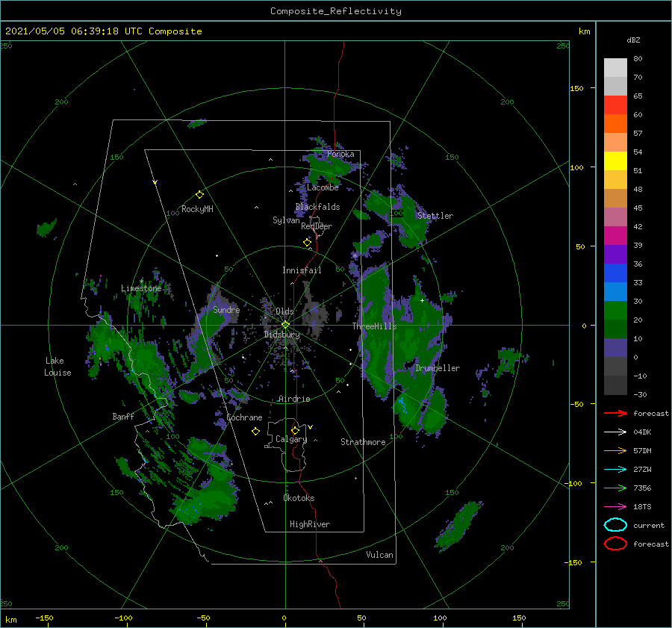
Task: Click the 'Lacombe' map label
Action: 323,187
